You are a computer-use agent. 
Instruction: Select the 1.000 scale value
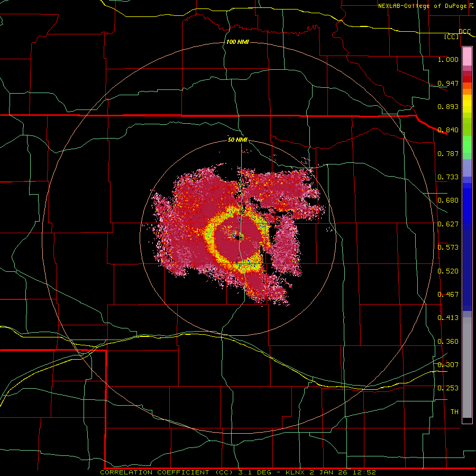point(448,59)
